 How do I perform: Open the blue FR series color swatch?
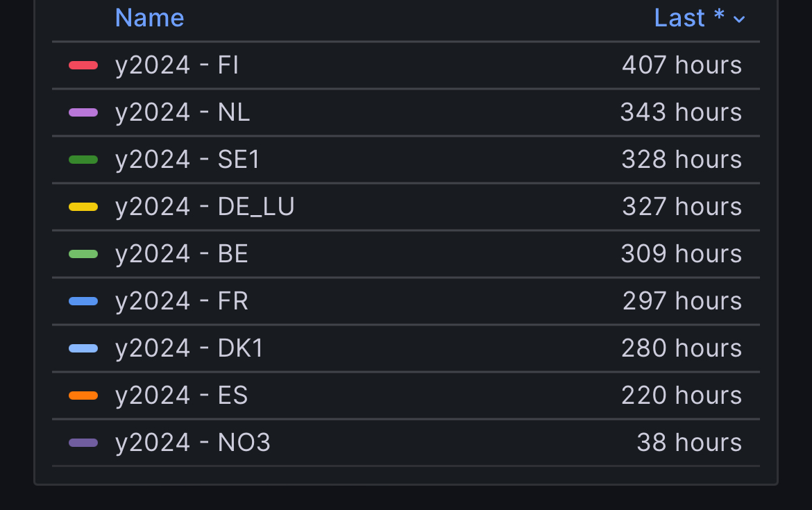pos(83,301)
